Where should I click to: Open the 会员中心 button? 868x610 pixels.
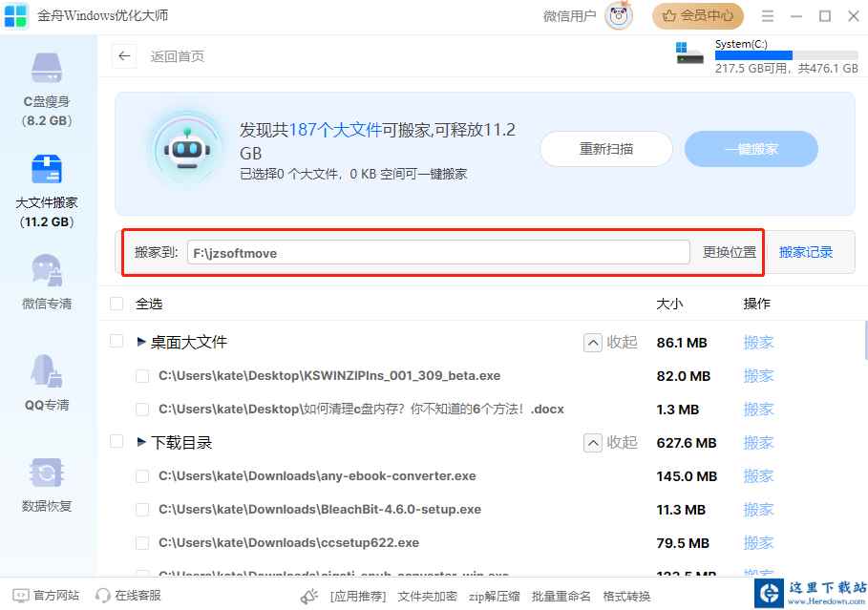click(697, 15)
